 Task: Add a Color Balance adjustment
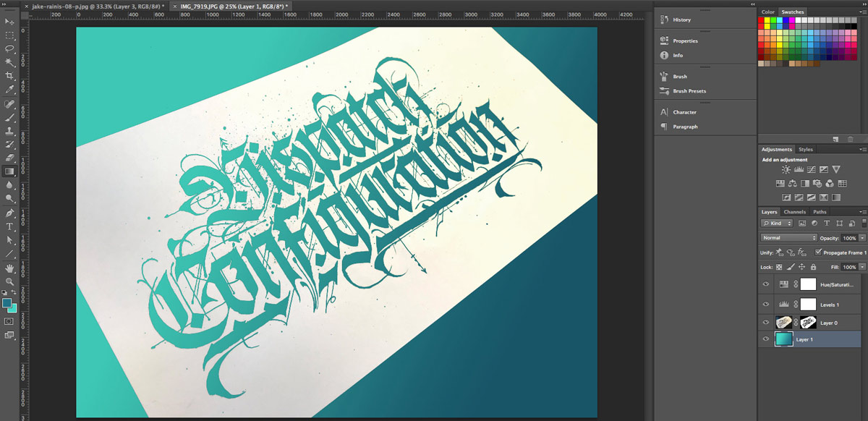click(x=793, y=183)
